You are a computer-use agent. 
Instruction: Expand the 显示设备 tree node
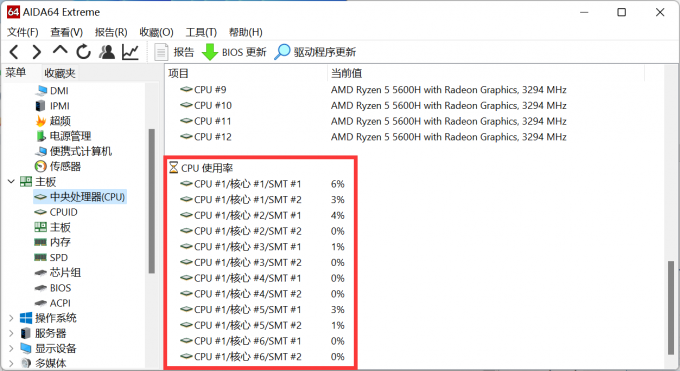[11, 348]
